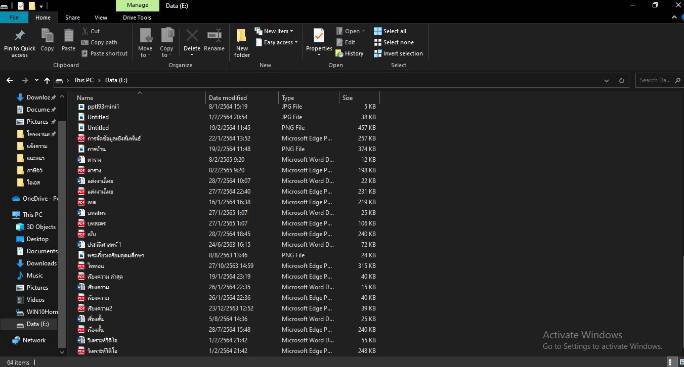Switch to details view layout icon
The height and width of the screenshot is (367, 684).
pos(670,362)
